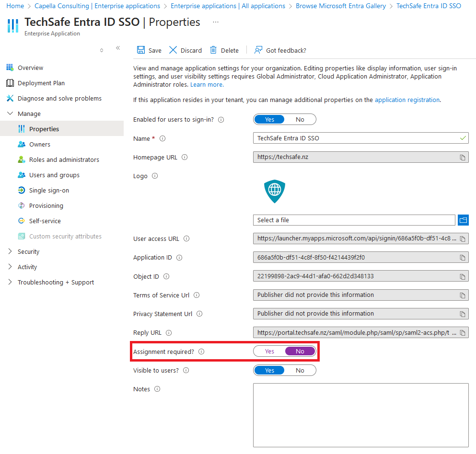The height and width of the screenshot is (454, 476).
Task: View the Object ID info tooltip
Action: coord(166,276)
